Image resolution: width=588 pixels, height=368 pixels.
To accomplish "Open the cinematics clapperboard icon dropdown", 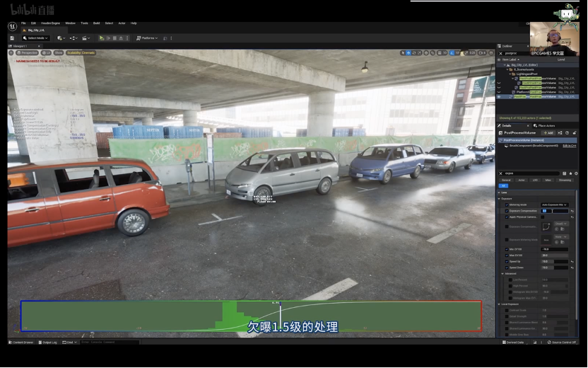I will pyautogui.click(x=86, y=38).
